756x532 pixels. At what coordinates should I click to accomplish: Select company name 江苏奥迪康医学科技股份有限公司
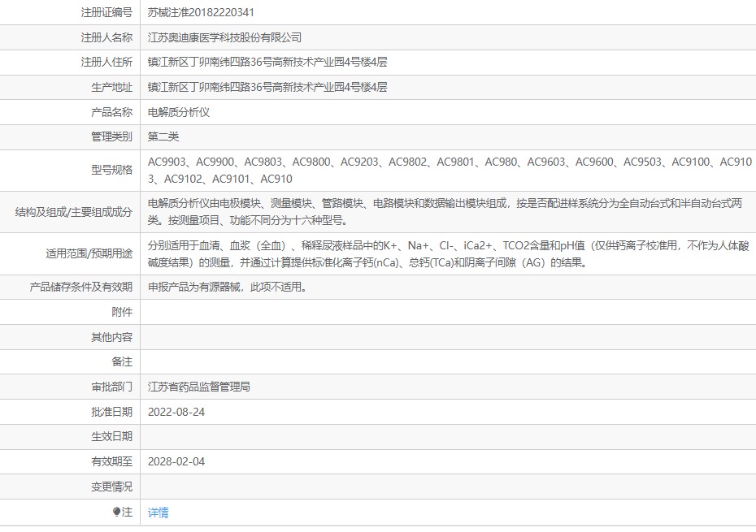click(x=224, y=37)
